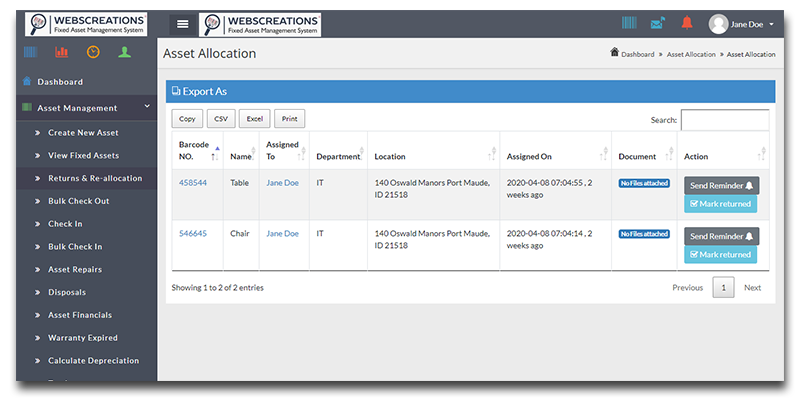The width and height of the screenshot is (800, 398).
Task: Select pagination page 1
Action: click(723, 288)
